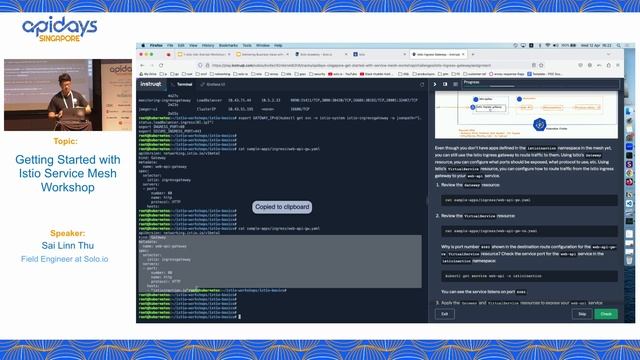
Task: Copy the kubectl get service web-api command
Action: [529, 276]
